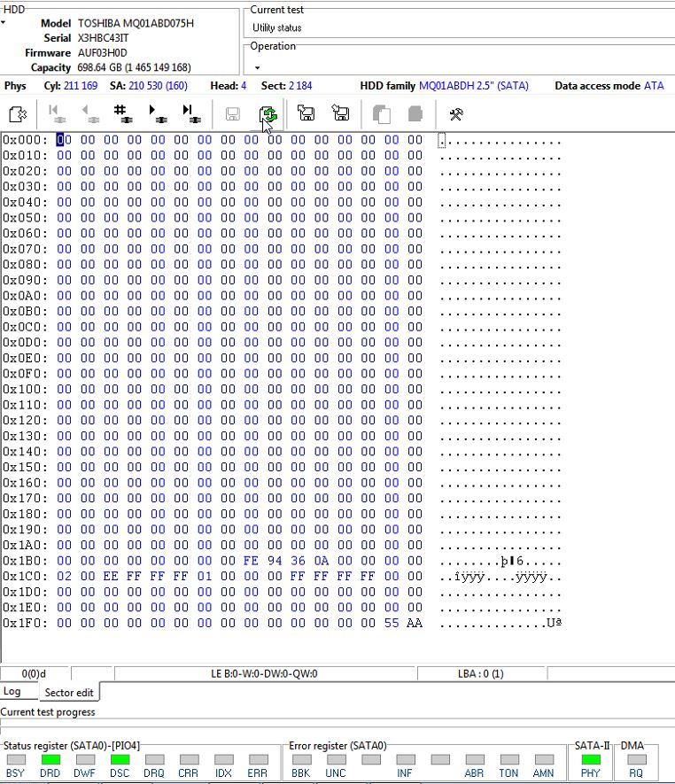The image size is (675, 784).
Task: Click the green DRD status indicator
Action: 50,759
